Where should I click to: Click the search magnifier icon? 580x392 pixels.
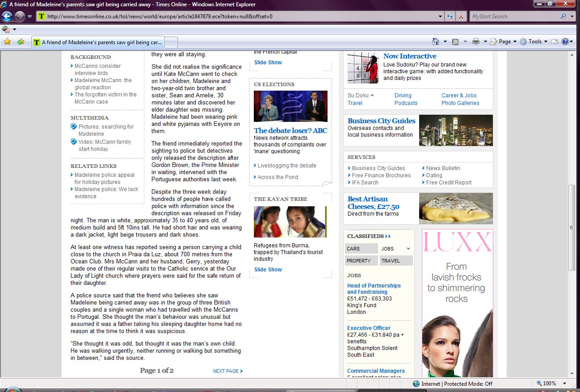click(x=563, y=17)
